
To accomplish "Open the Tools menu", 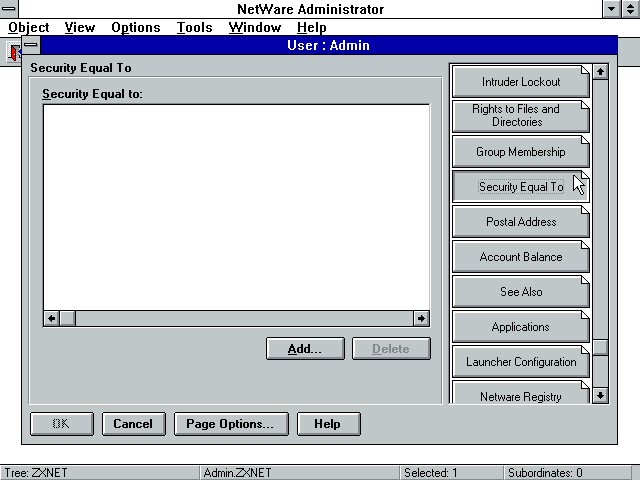I will click(x=194, y=27).
